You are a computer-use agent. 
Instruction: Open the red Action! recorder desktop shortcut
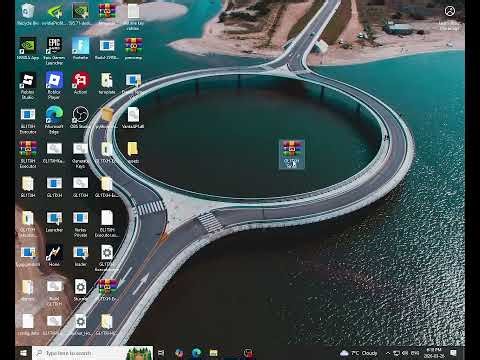coord(80,83)
